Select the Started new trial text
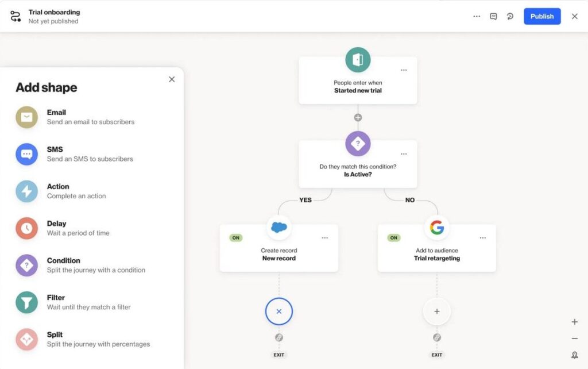Viewport: 588px width, 369px height. point(358,90)
